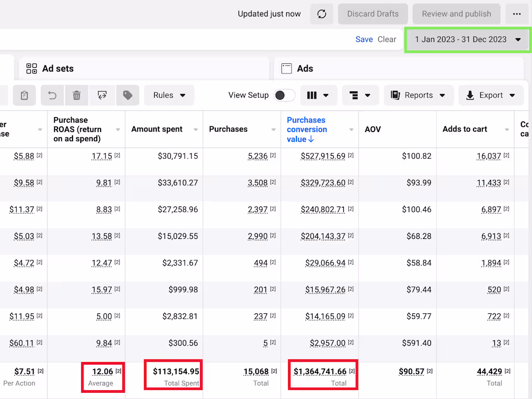Screen dimensions: 532x399
Task: Click the Breakdown icon next to Columns
Action: (x=360, y=95)
